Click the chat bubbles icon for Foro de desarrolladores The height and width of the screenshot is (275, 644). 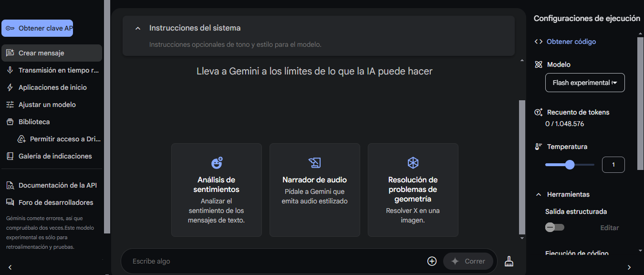pos(10,202)
